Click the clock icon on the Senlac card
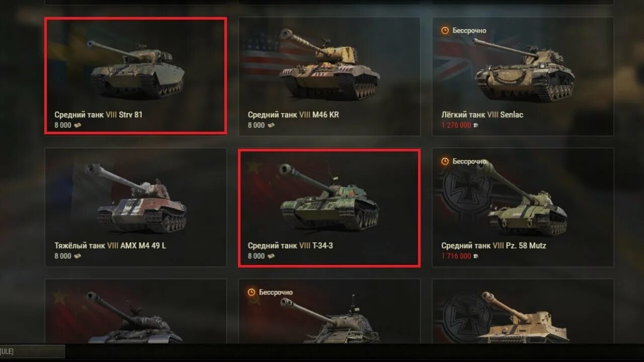644x362 pixels. [445, 31]
